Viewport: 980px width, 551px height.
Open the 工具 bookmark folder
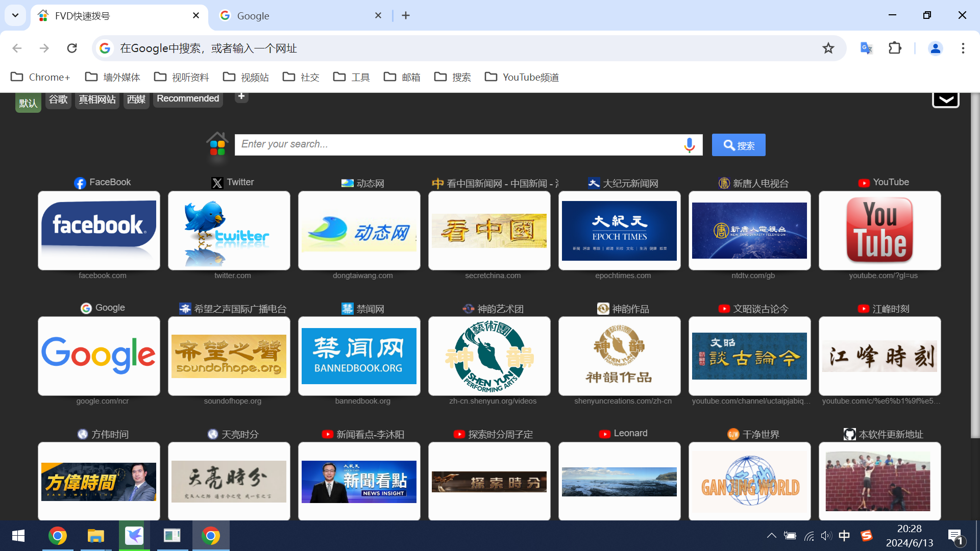(x=352, y=77)
